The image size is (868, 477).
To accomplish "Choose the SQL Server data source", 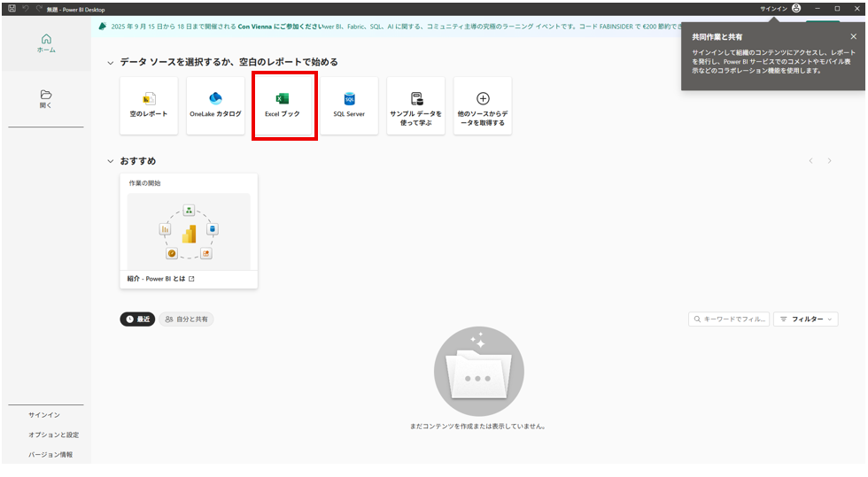I will click(349, 105).
